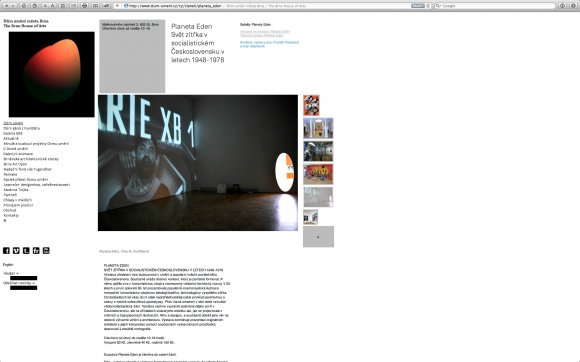
Task: Open 'Kavárna Trojka' menu link
Action: pos(16,190)
